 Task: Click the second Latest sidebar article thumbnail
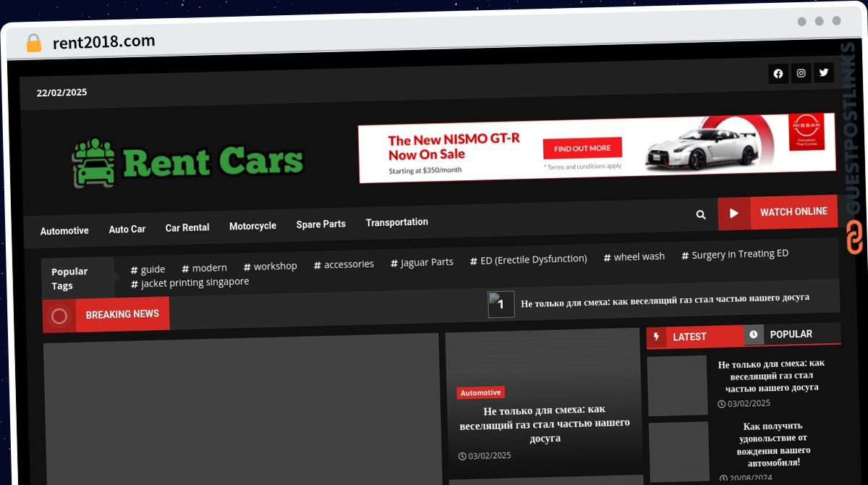pos(678,452)
